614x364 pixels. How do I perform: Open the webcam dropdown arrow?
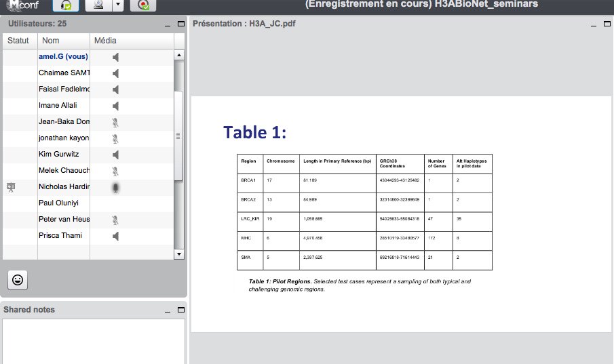tap(118, 5)
